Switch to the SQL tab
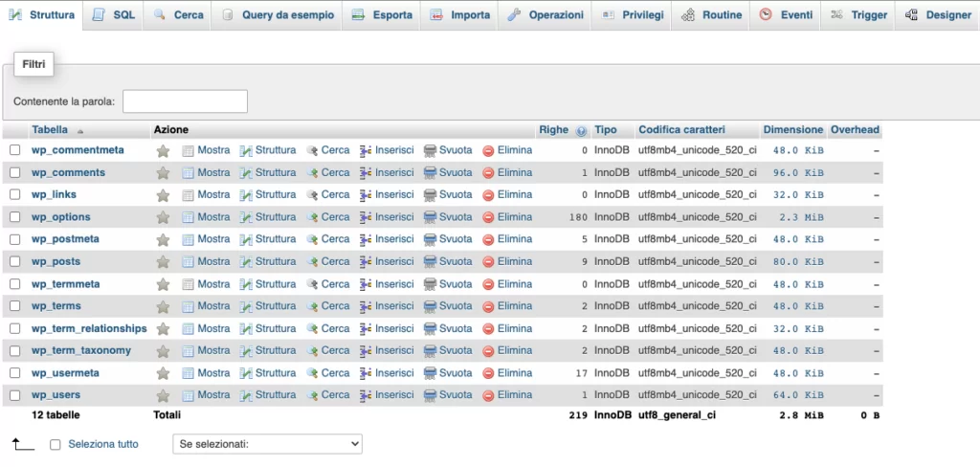The width and height of the screenshot is (980, 467). [114, 15]
